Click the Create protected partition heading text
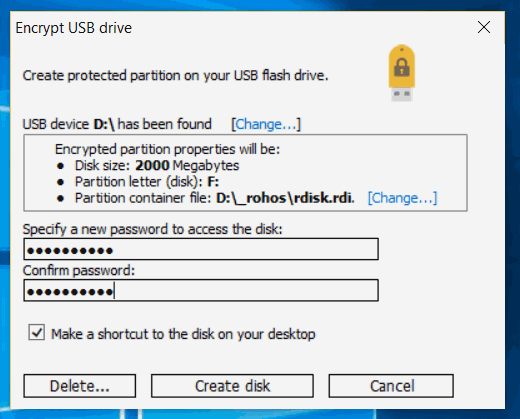The image size is (520, 419). [x=175, y=76]
